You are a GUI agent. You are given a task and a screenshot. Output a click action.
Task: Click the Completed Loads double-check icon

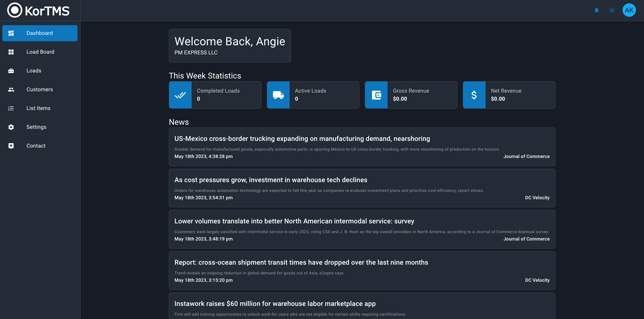pyautogui.click(x=180, y=95)
